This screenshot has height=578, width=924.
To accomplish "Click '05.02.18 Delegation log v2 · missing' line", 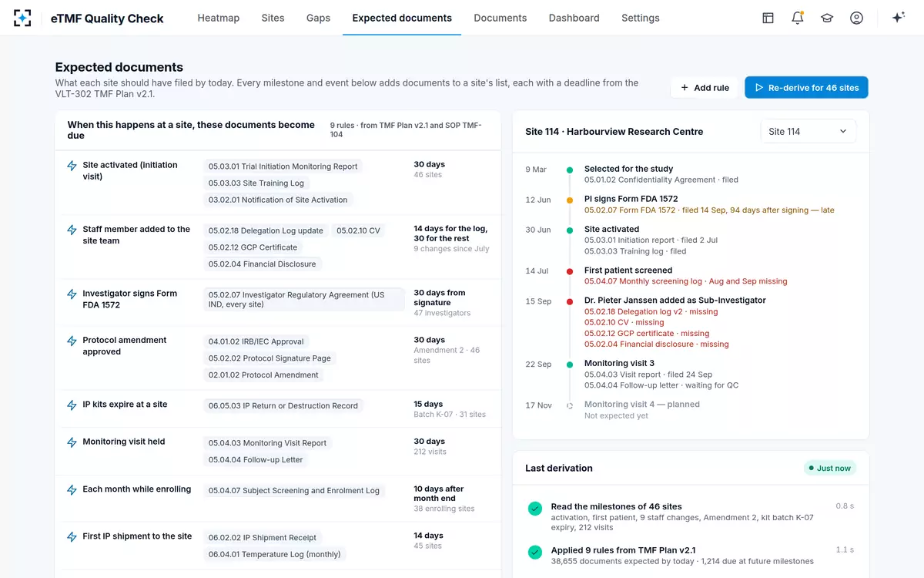I will pos(651,311).
